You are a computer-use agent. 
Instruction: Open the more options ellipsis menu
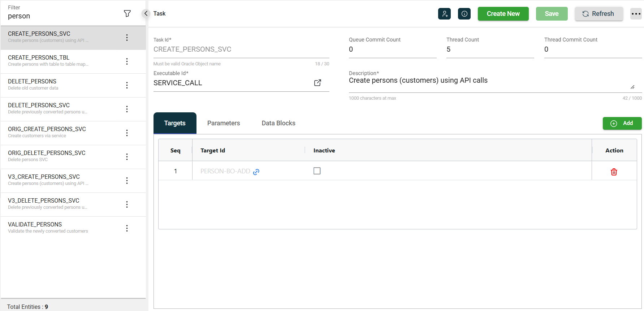click(x=636, y=14)
